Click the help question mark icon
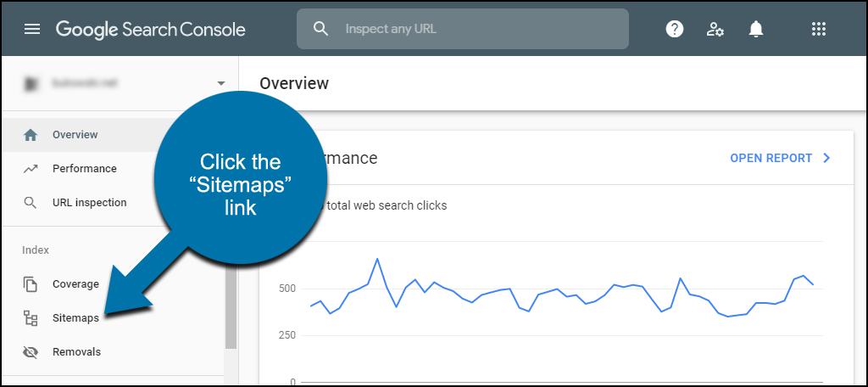 (674, 29)
